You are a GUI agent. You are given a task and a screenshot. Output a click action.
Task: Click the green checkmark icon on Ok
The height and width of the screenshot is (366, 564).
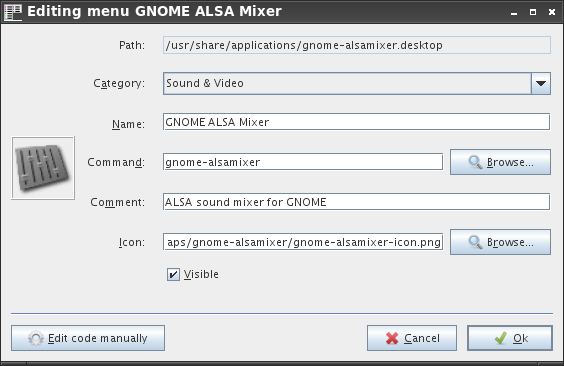pyautogui.click(x=501, y=338)
